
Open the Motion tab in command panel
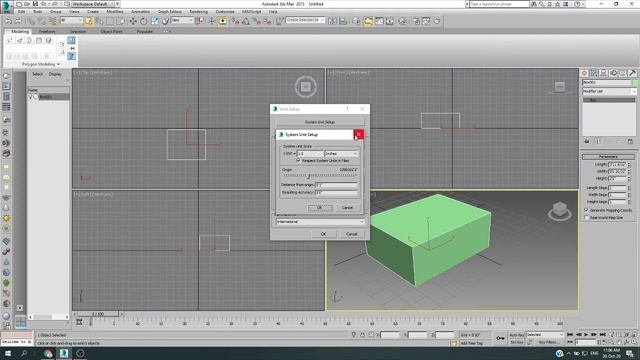pyautogui.click(x=613, y=73)
